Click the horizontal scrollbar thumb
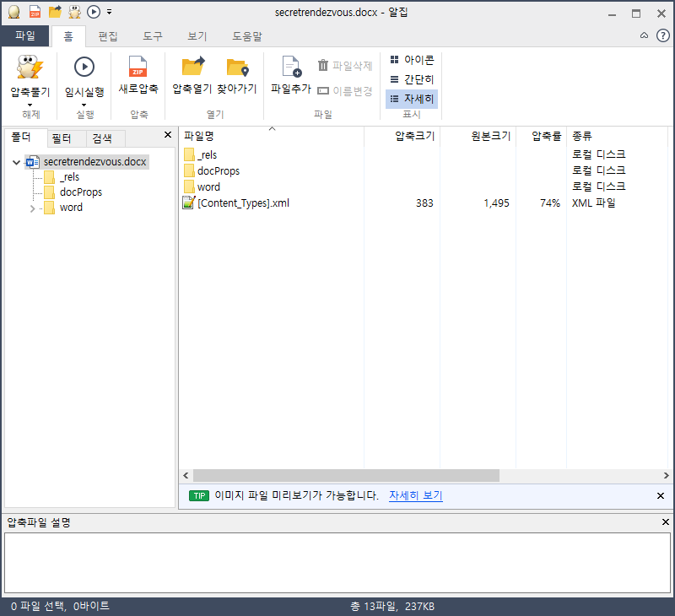Screen dimensions: 675x616 point(346,476)
